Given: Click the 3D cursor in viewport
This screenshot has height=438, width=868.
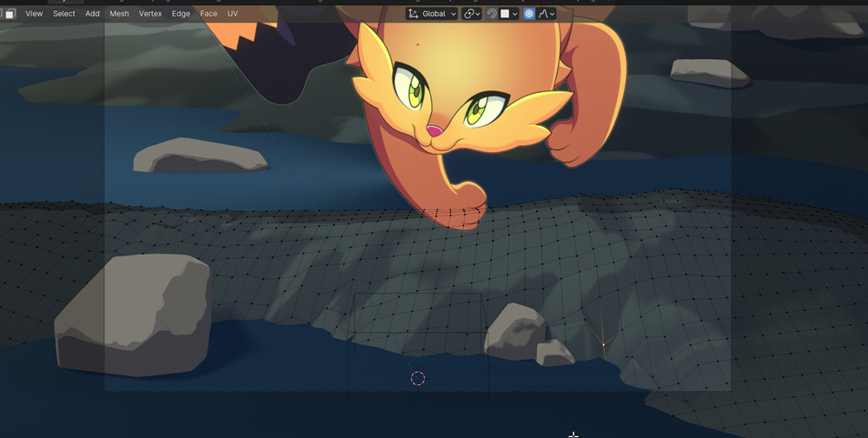Looking at the screenshot, I should [x=418, y=378].
